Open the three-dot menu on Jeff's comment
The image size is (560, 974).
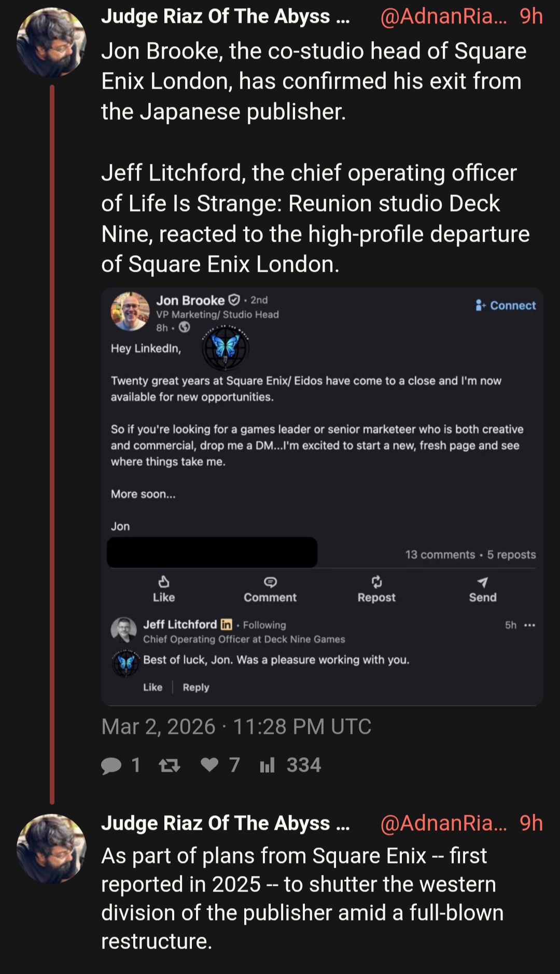pyautogui.click(x=529, y=625)
